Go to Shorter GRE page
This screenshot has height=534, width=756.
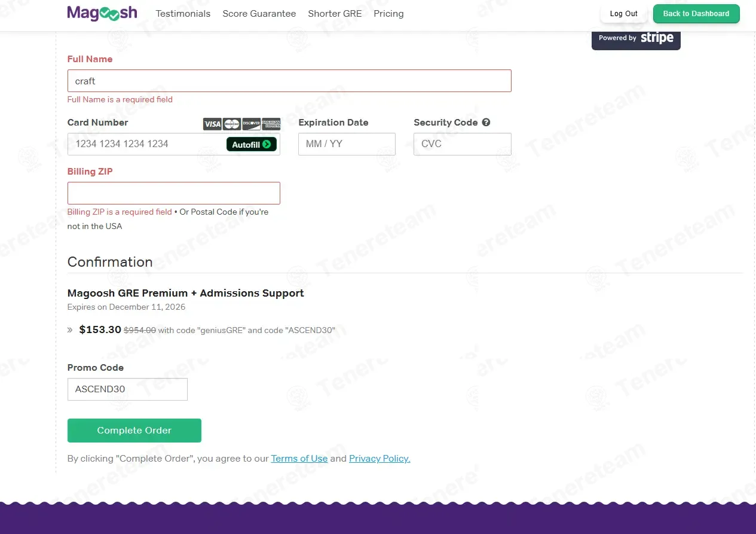tap(335, 14)
